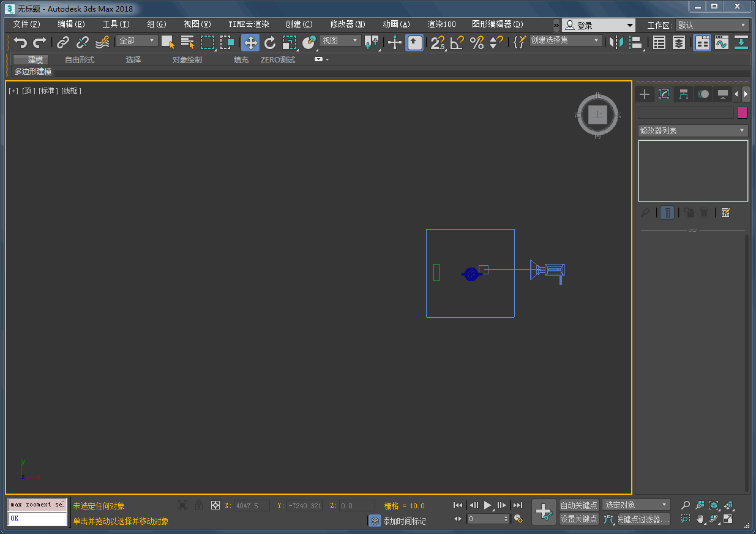Activate the Select Object tool
The height and width of the screenshot is (534, 756).
[168, 42]
